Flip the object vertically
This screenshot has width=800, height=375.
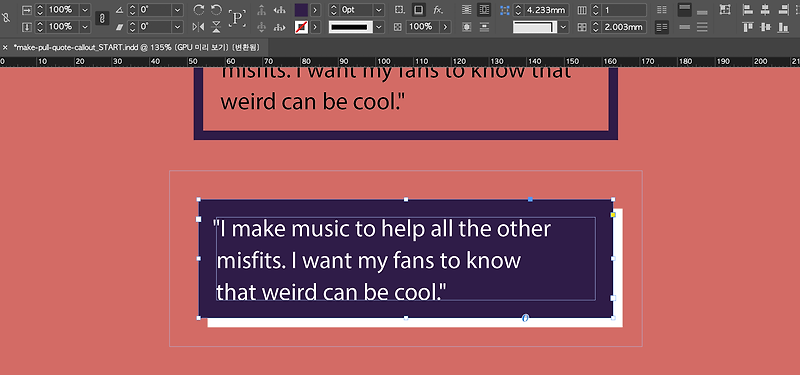(216, 27)
